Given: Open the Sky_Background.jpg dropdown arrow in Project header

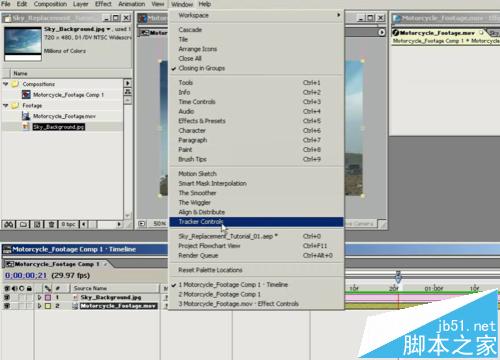Looking at the screenshot, I should [x=108, y=29].
